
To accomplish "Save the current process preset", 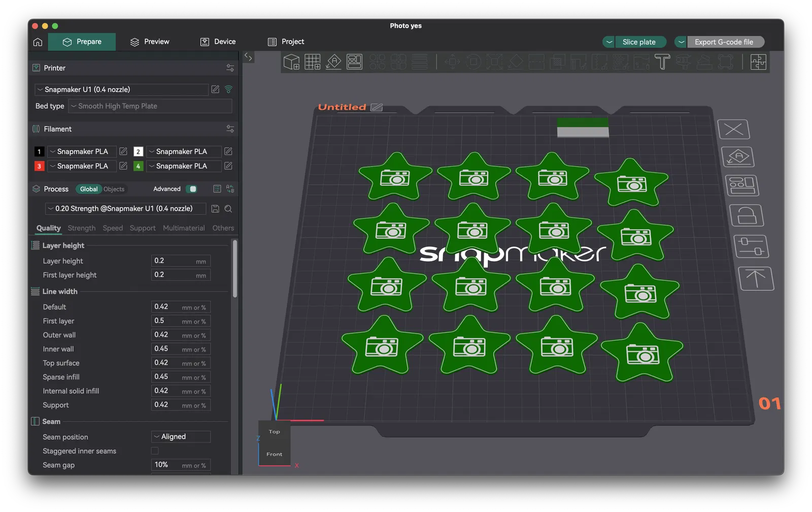I will pos(215,209).
